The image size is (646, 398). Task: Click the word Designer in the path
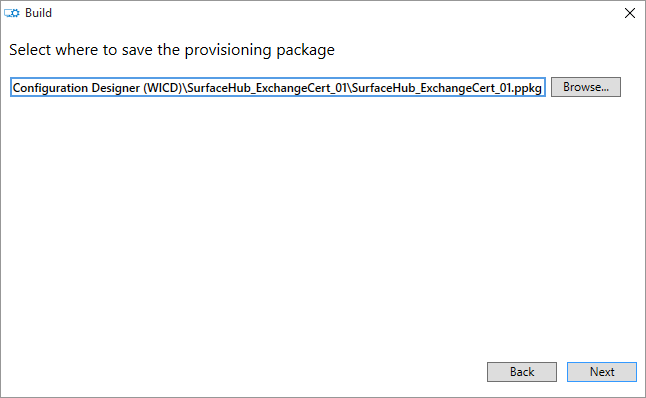(x=116, y=88)
